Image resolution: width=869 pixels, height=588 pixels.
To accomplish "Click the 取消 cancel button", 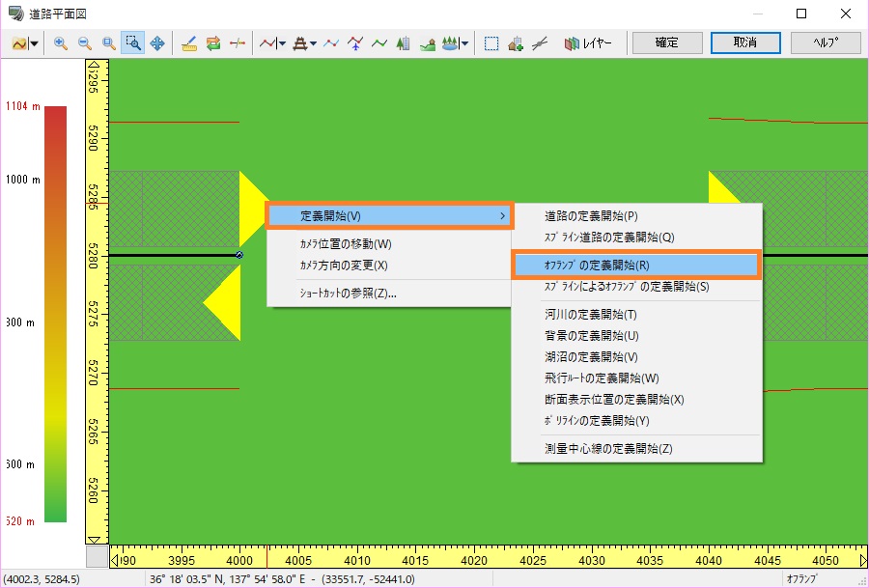I will (745, 42).
